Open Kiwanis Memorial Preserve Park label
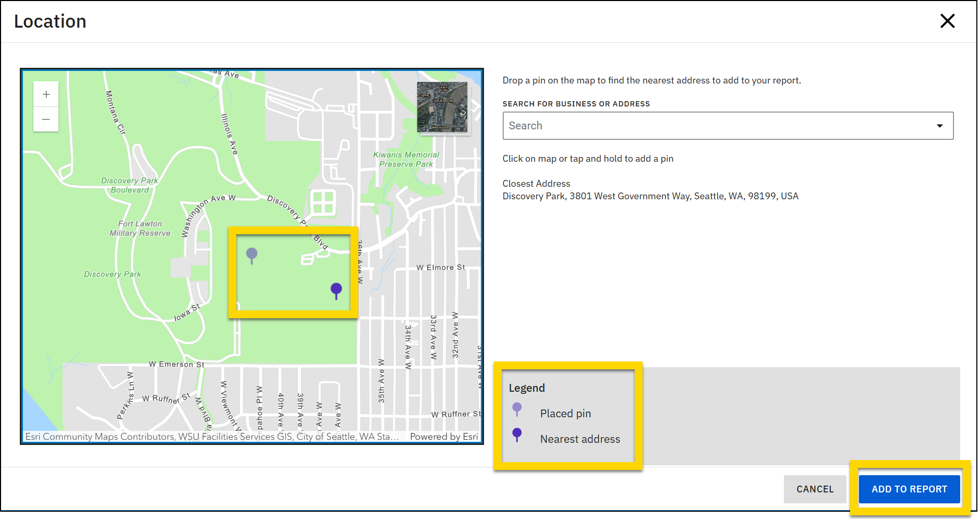Image resolution: width=980 pixels, height=519 pixels. coord(406,159)
